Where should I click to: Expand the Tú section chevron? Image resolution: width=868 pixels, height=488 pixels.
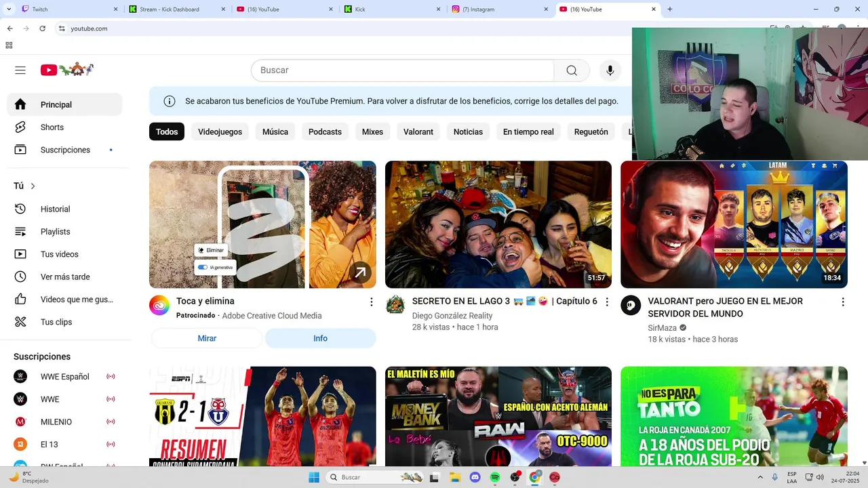[33, 186]
